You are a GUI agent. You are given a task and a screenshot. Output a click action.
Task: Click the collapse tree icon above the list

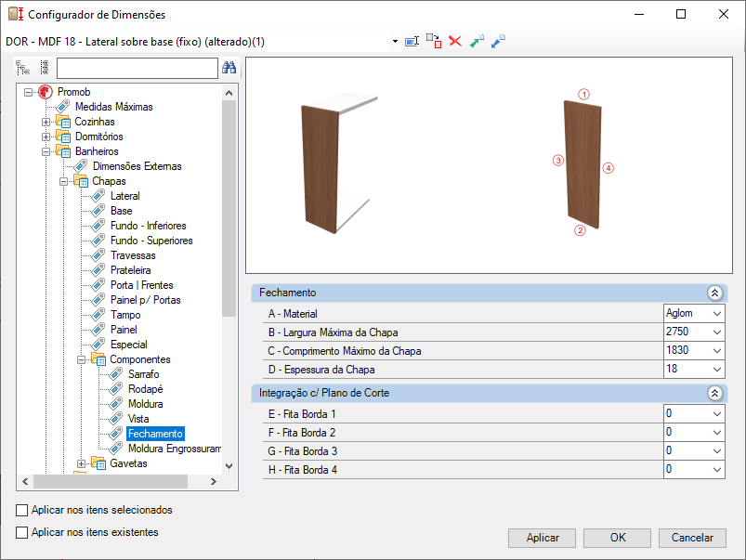45,68
